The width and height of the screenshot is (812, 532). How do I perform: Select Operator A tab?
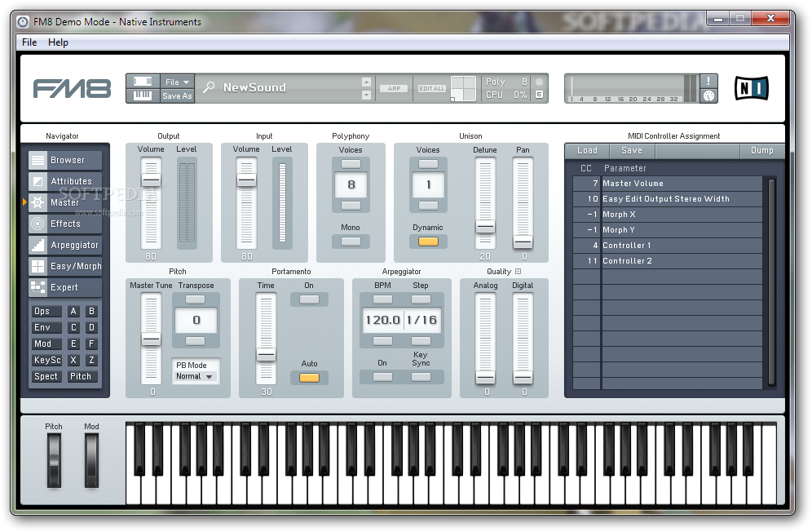73,311
